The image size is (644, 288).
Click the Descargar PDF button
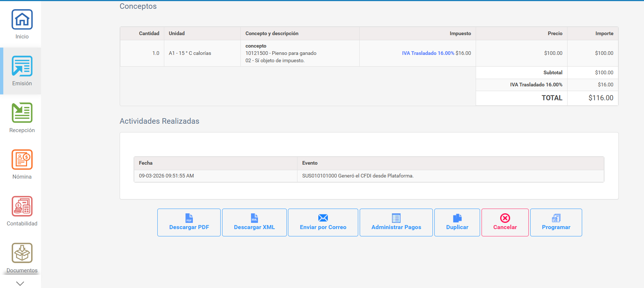click(189, 222)
